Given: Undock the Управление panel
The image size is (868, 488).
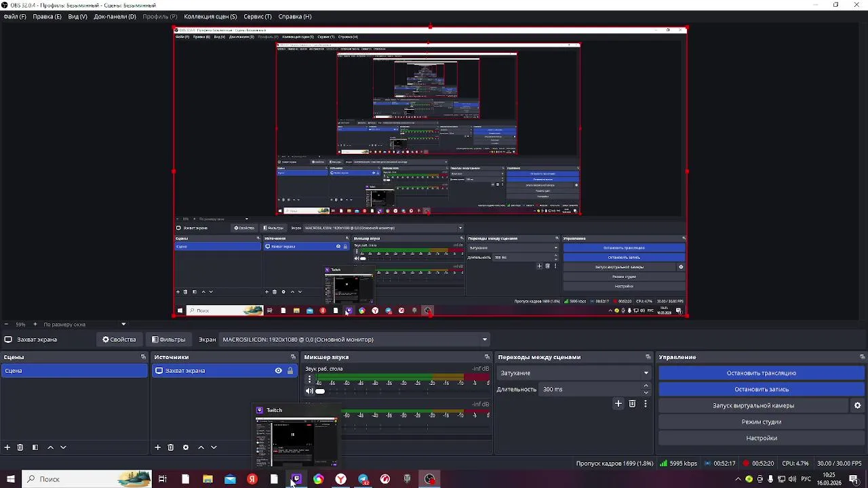Looking at the screenshot, I should (x=862, y=357).
